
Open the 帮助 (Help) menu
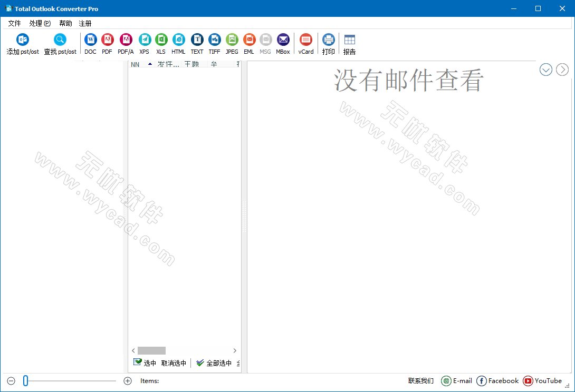point(65,23)
